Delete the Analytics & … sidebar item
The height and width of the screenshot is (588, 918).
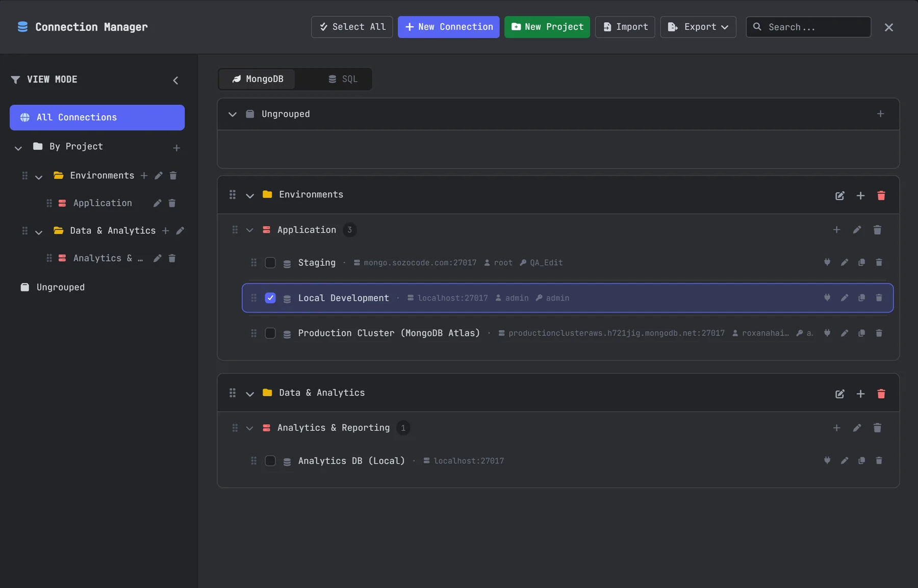[172, 258]
